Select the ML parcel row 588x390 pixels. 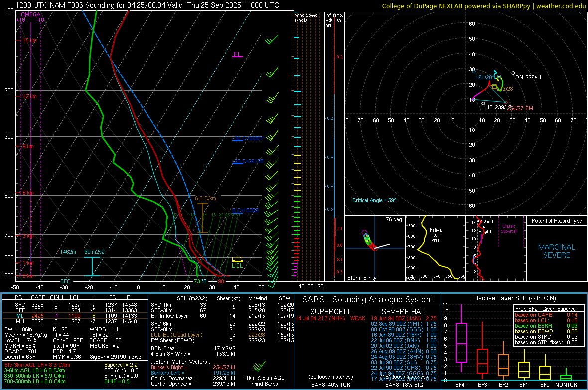[75, 316]
